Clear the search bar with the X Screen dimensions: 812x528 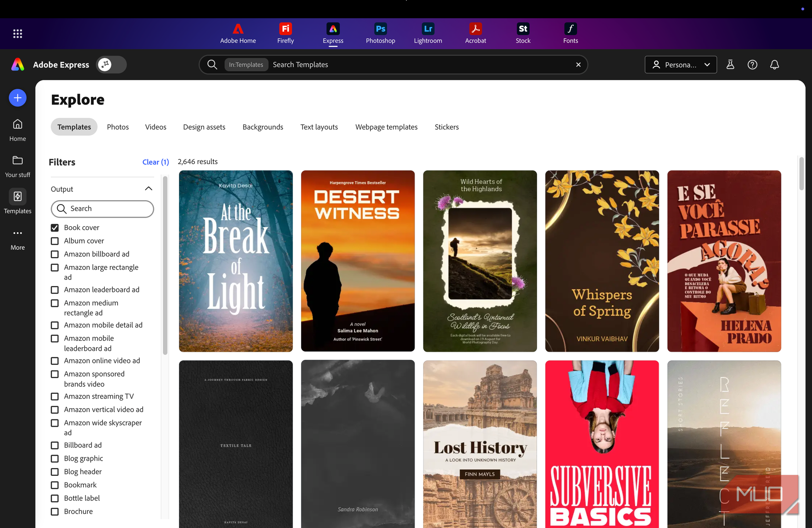tap(578, 65)
